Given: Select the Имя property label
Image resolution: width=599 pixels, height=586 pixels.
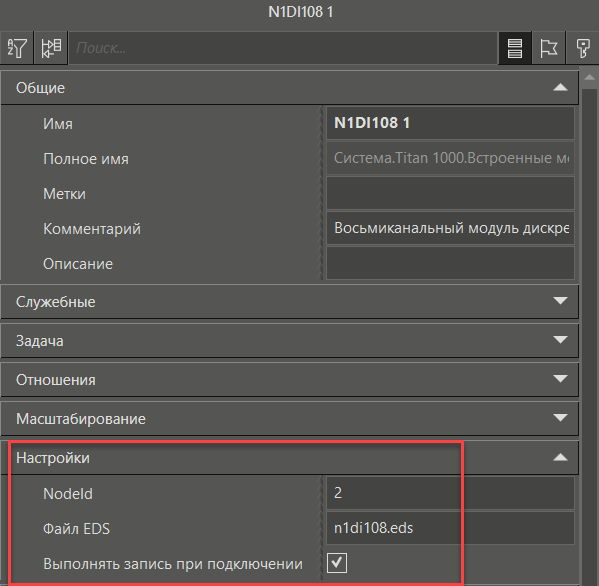Looking at the screenshot, I should tap(58, 124).
